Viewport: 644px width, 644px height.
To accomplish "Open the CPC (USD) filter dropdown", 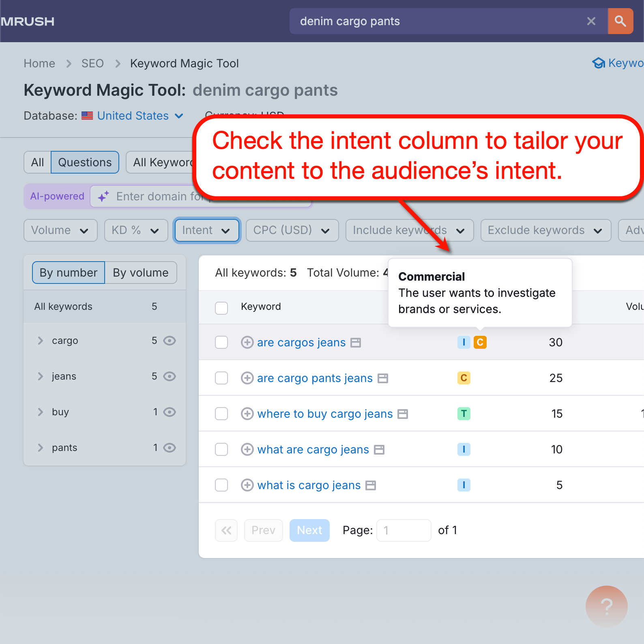I will 292,230.
